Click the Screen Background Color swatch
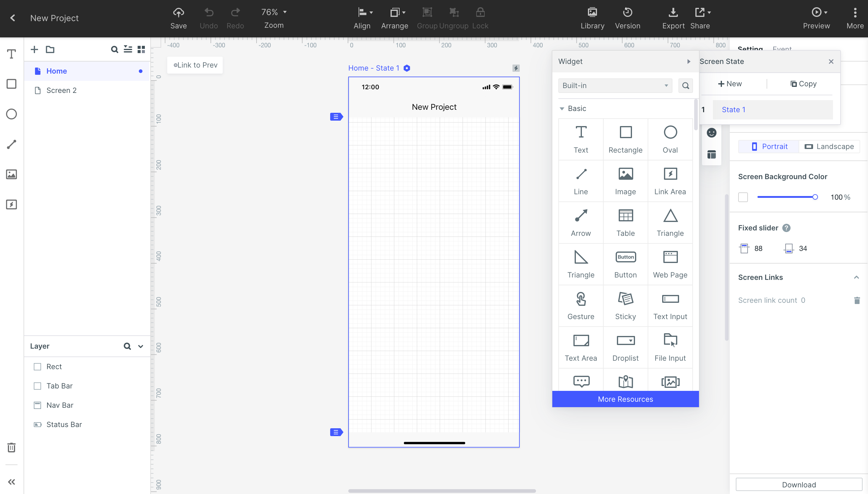The image size is (868, 494). click(x=743, y=197)
